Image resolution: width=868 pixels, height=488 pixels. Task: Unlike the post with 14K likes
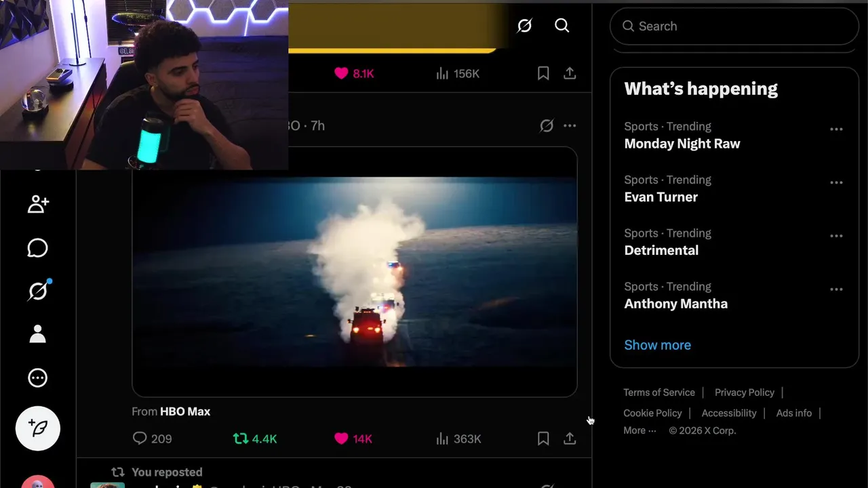pos(353,439)
